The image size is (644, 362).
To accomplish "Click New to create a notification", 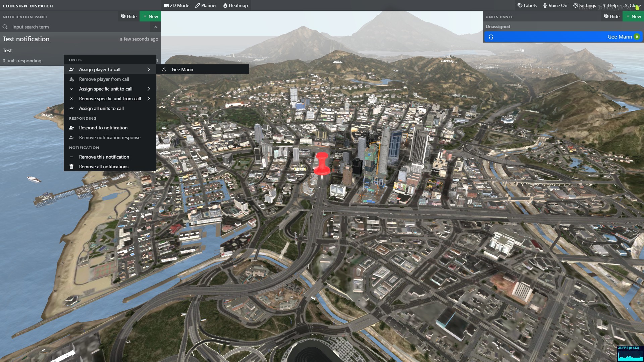I will click(x=150, y=16).
